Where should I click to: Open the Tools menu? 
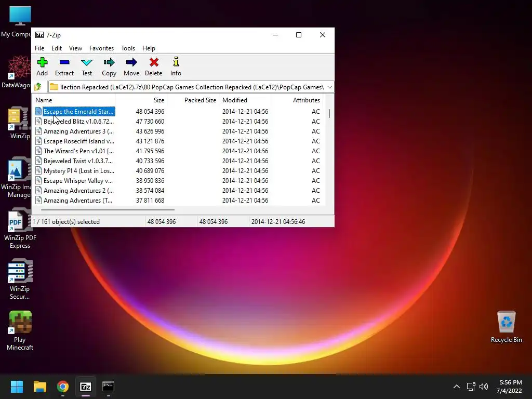(128, 48)
